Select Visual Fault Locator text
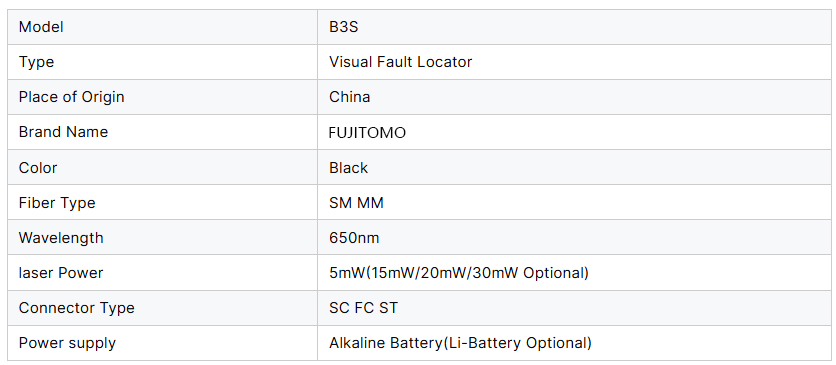 coord(400,62)
